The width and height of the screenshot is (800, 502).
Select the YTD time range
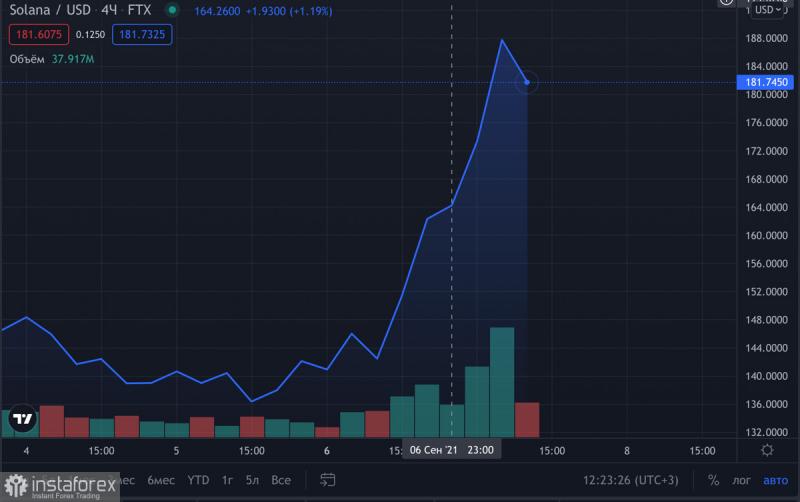[198, 480]
